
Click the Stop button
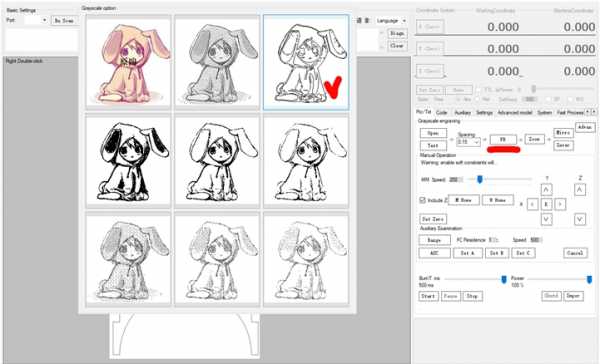pyautogui.click(x=472, y=296)
